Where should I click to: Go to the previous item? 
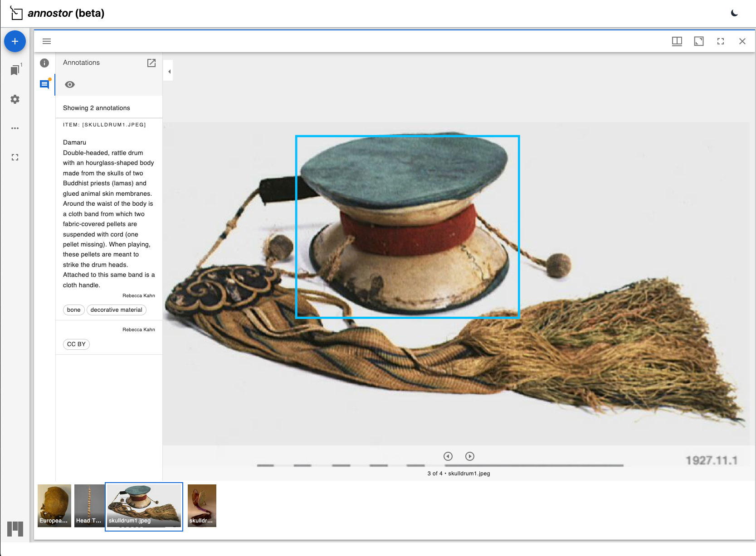pos(448,456)
